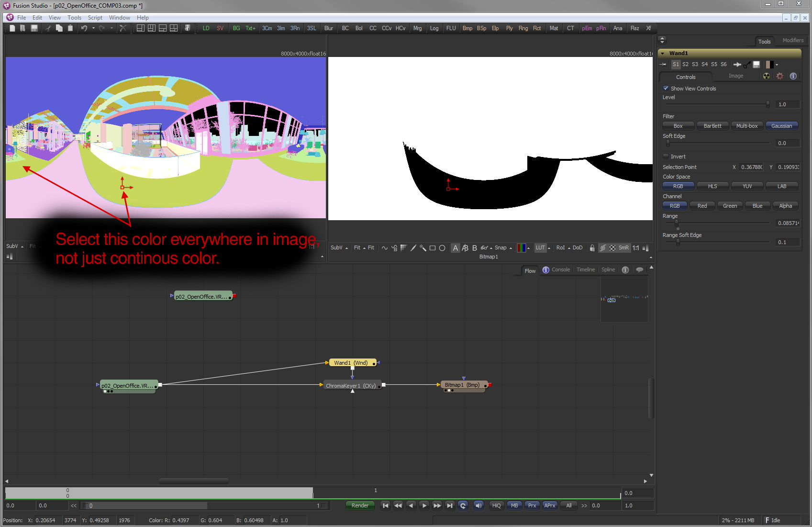Click the key icon in Wand1 toolbar
This screenshot has width=812, height=527.
[747, 64]
